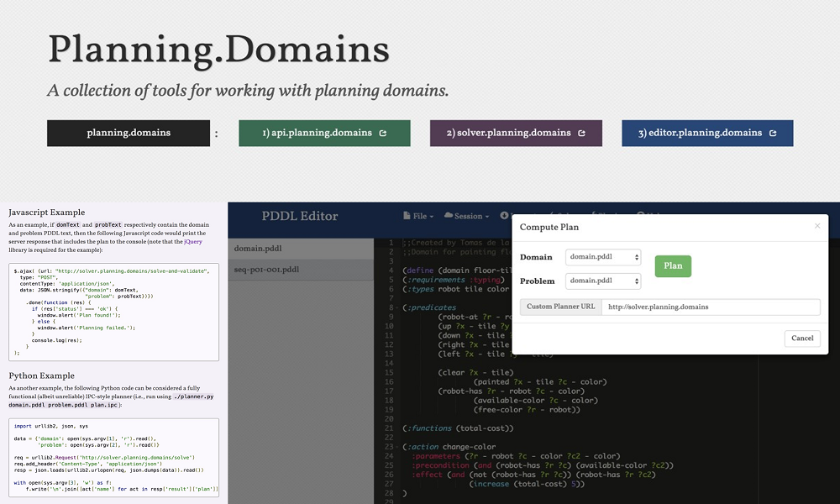
Task: Click the document icon beside File
Action: [x=407, y=216]
